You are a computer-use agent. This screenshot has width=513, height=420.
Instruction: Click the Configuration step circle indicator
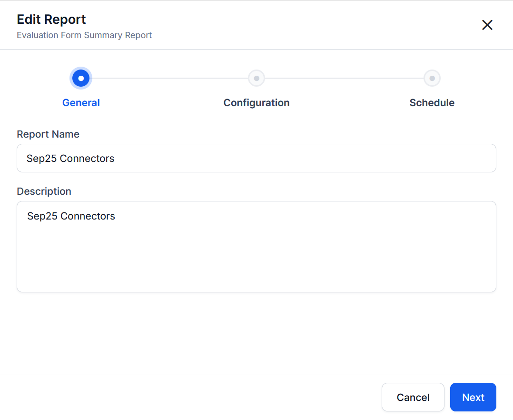[256, 78]
